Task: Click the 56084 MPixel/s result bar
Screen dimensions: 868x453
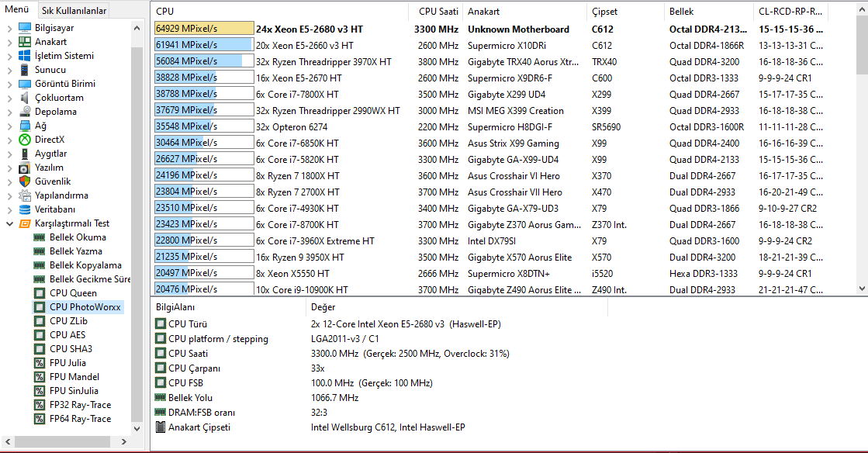Action: click(204, 61)
